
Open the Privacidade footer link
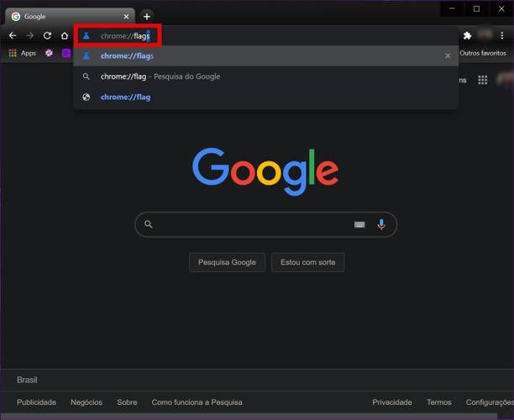tap(392, 402)
